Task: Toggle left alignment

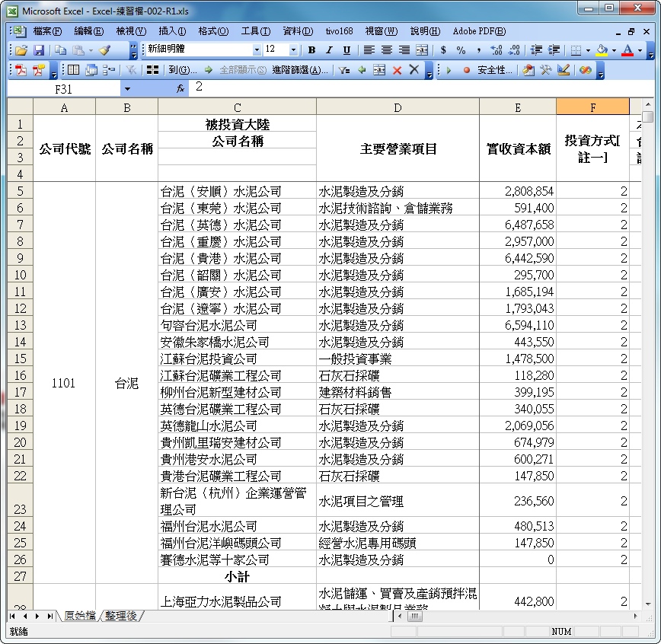Action: [x=369, y=50]
